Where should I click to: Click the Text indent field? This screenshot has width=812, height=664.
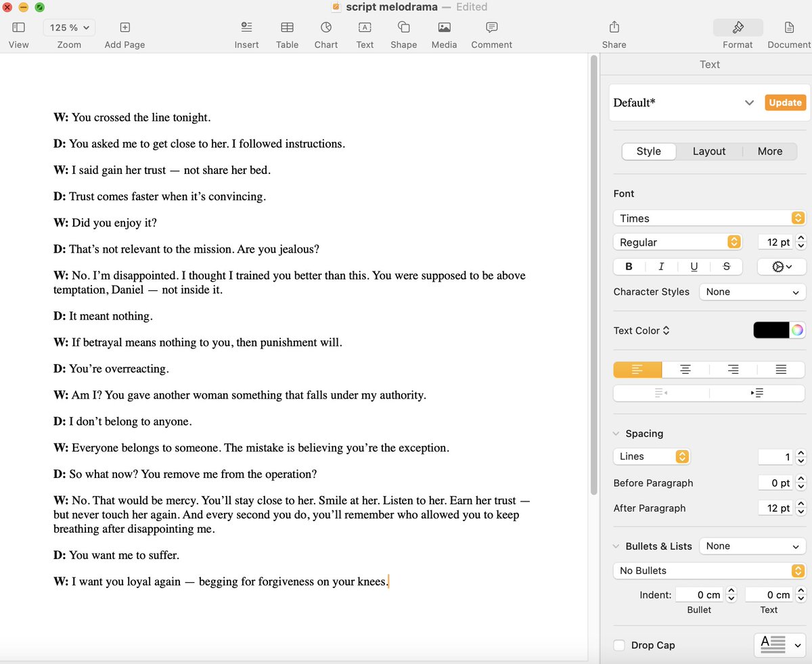[769, 595]
